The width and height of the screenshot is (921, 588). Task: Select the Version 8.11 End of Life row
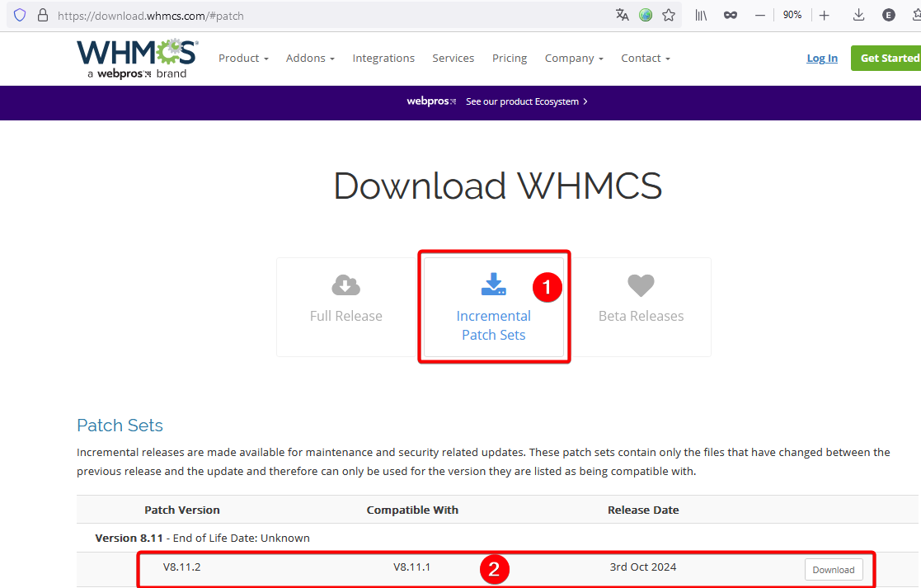[497, 538]
